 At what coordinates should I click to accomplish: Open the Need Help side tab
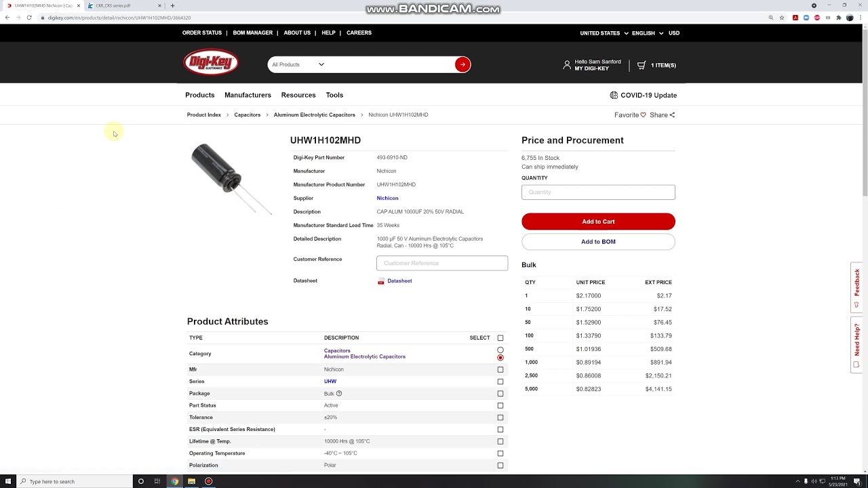click(857, 344)
